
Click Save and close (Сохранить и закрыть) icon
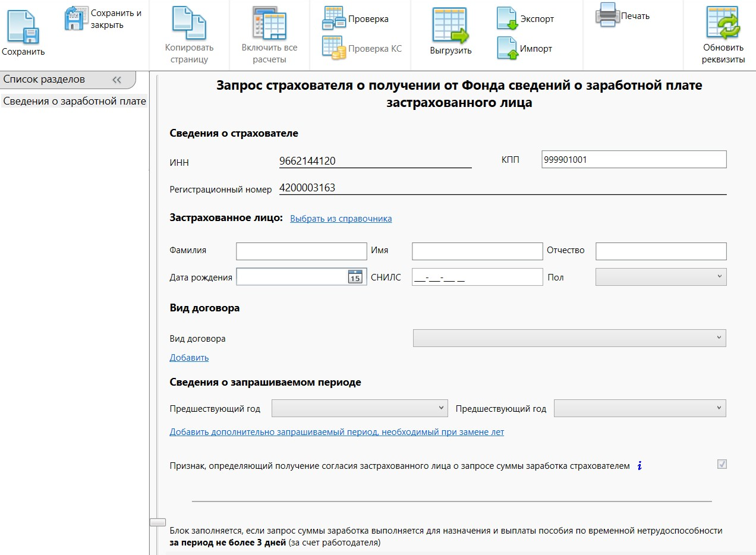click(x=76, y=18)
